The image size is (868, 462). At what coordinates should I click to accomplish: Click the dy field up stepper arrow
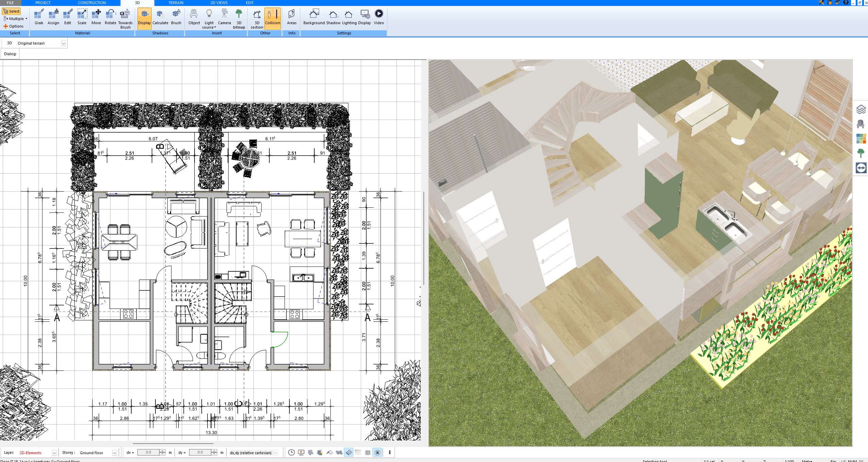click(214, 451)
